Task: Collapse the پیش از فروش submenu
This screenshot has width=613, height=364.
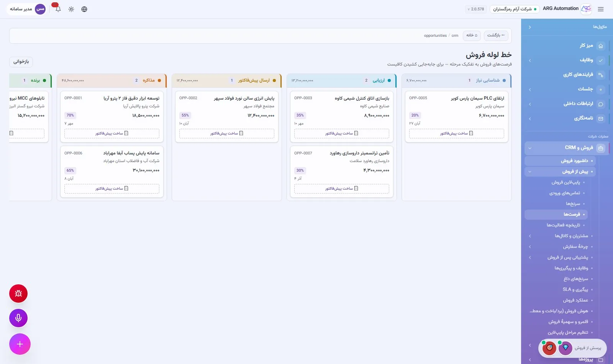Action: [x=529, y=172]
